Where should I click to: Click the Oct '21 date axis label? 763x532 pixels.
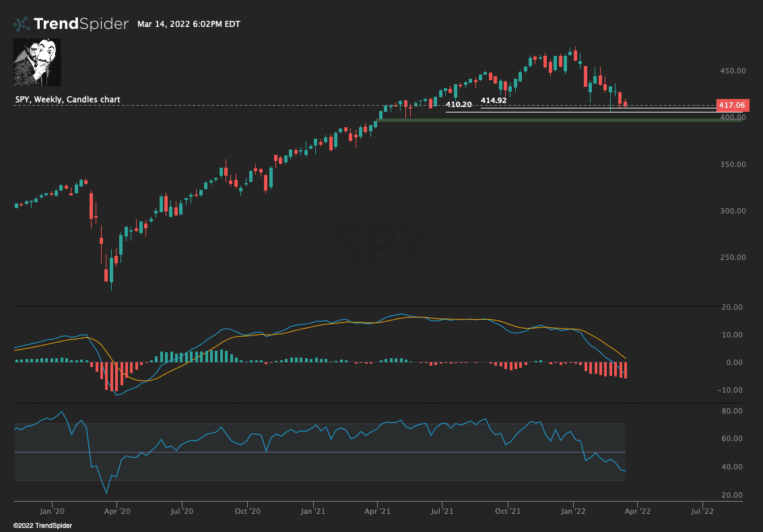tap(509, 511)
